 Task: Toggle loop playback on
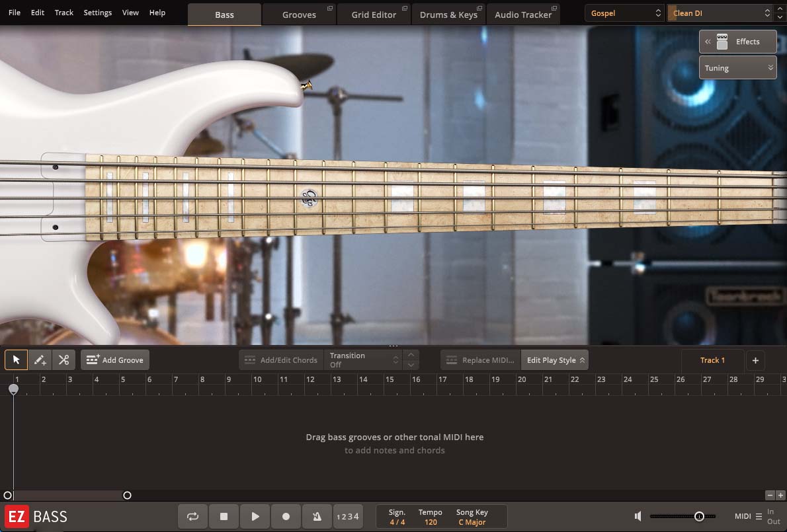tap(192, 516)
